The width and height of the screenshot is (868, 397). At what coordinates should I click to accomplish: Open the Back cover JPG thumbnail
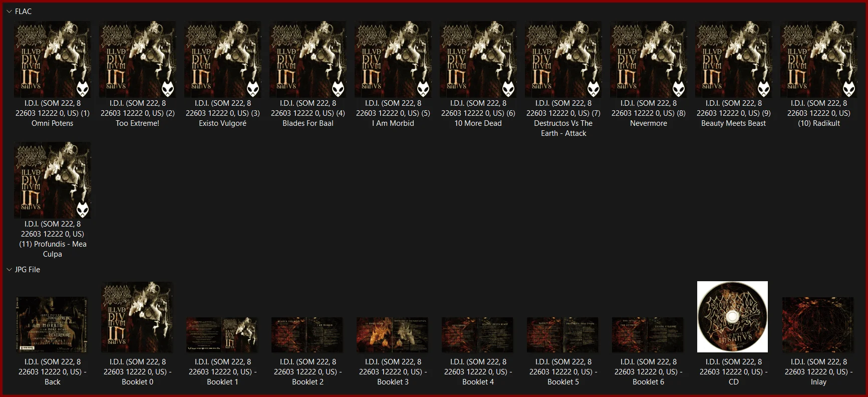point(53,324)
